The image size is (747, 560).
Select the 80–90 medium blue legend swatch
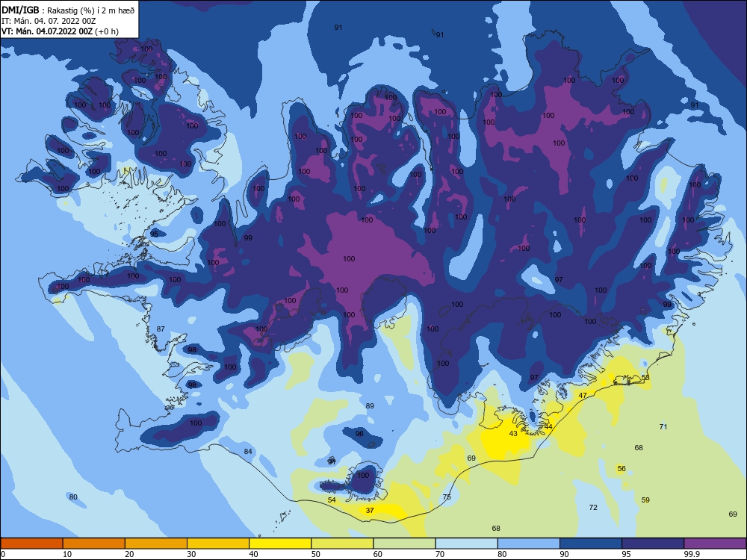(529, 544)
